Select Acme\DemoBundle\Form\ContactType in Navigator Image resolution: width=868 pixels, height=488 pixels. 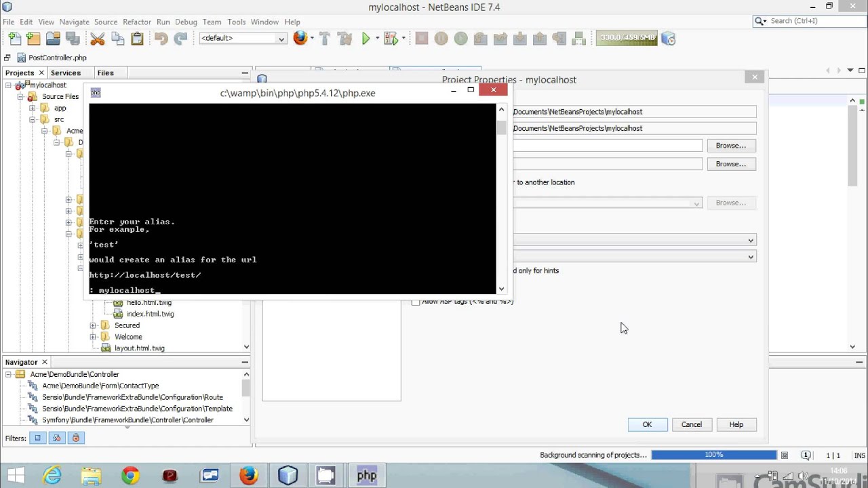[100, 386]
